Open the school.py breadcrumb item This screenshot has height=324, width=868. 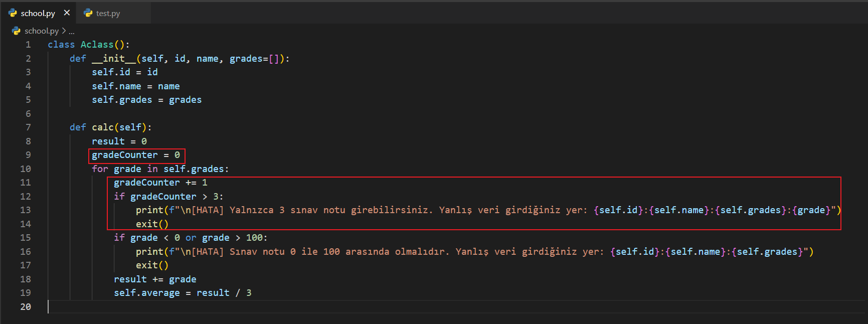click(x=42, y=31)
